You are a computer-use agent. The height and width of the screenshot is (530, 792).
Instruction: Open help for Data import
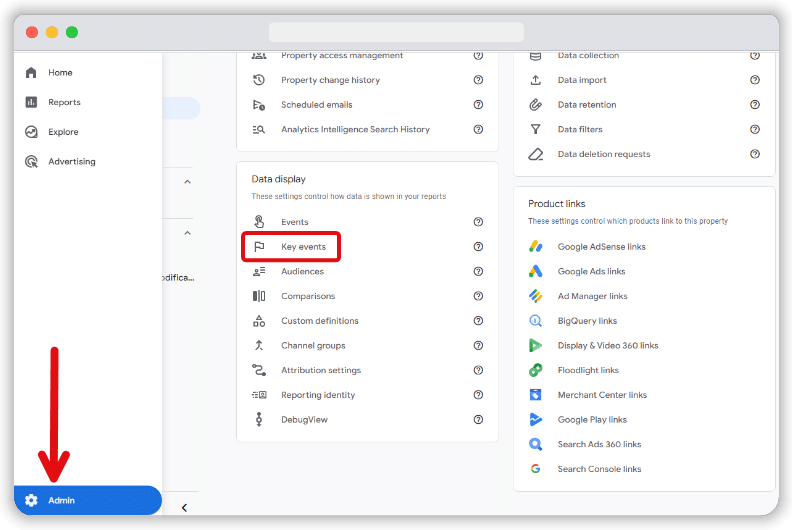pos(755,80)
